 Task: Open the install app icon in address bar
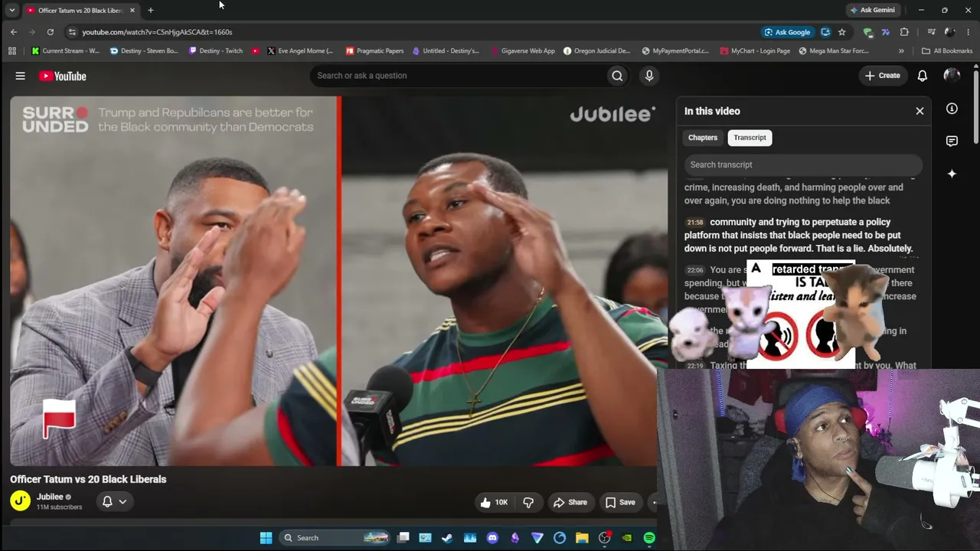(x=825, y=32)
